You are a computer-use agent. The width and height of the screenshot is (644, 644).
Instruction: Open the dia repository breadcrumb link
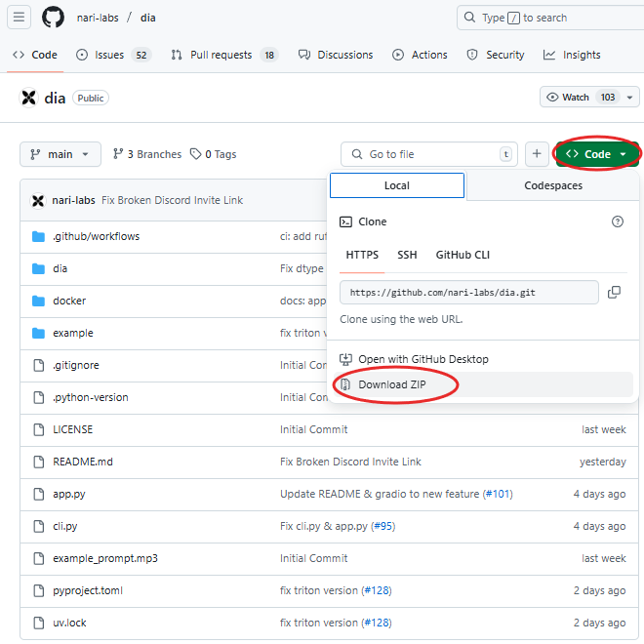click(x=148, y=18)
